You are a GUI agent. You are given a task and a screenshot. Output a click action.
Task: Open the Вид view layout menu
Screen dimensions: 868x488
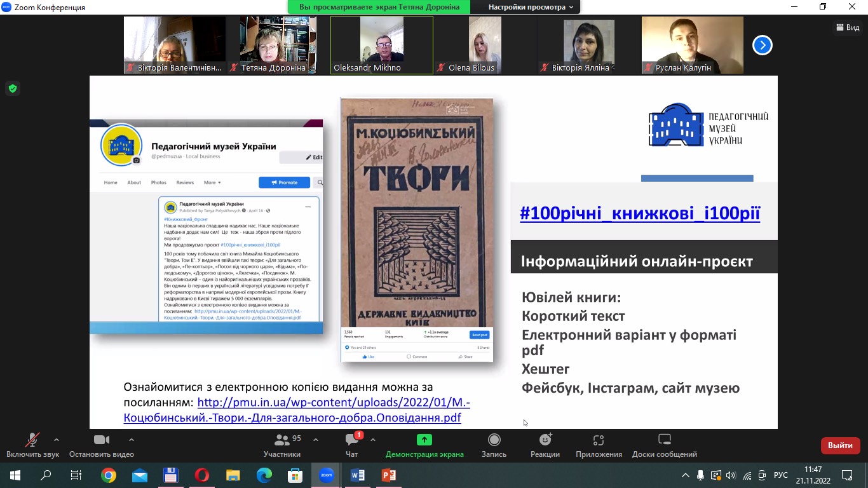pyautogui.click(x=848, y=27)
